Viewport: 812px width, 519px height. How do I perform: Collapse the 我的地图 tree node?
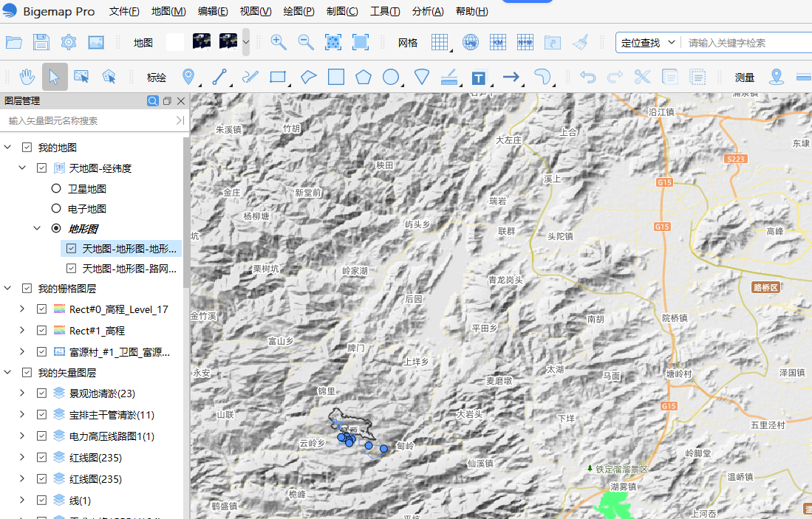pos(8,148)
